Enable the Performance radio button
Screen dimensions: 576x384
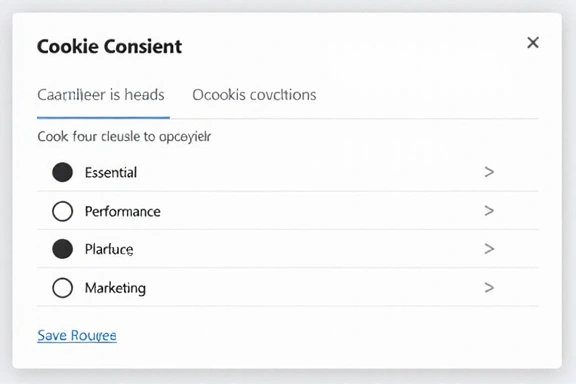pyautogui.click(x=62, y=211)
